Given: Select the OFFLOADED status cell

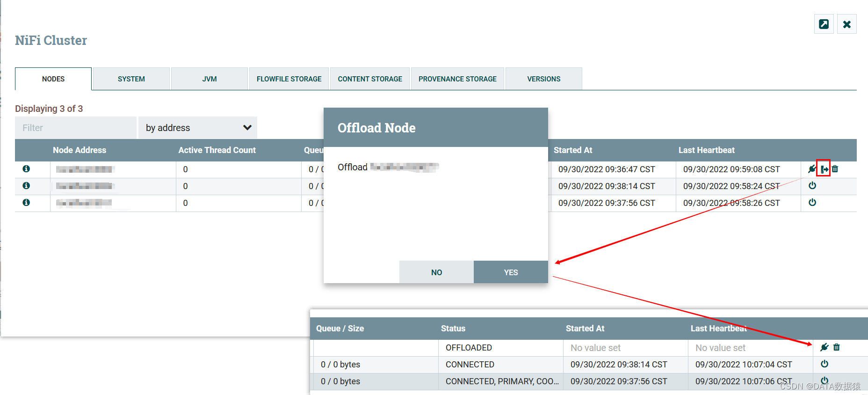Looking at the screenshot, I should pos(501,348).
